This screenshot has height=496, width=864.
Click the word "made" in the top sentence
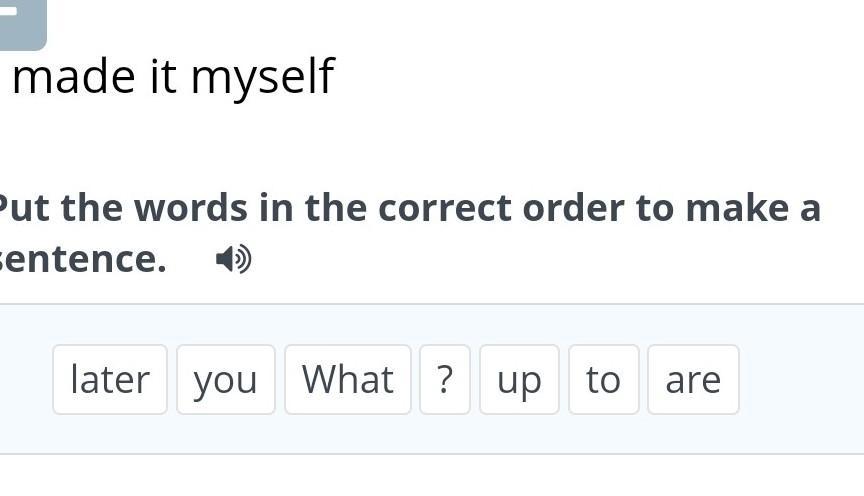point(74,77)
